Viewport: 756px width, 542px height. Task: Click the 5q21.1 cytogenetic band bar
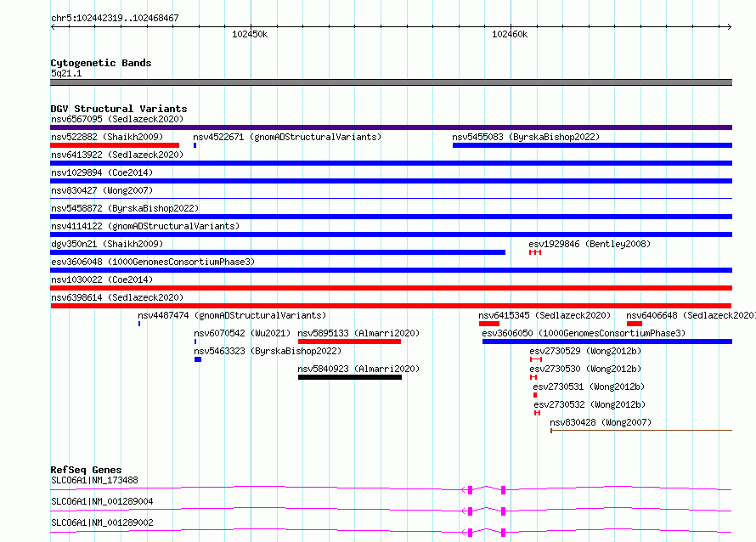[x=391, y=82]
